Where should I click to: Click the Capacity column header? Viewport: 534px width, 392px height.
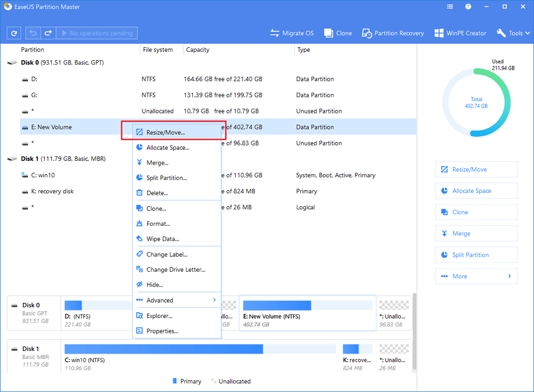198,50
